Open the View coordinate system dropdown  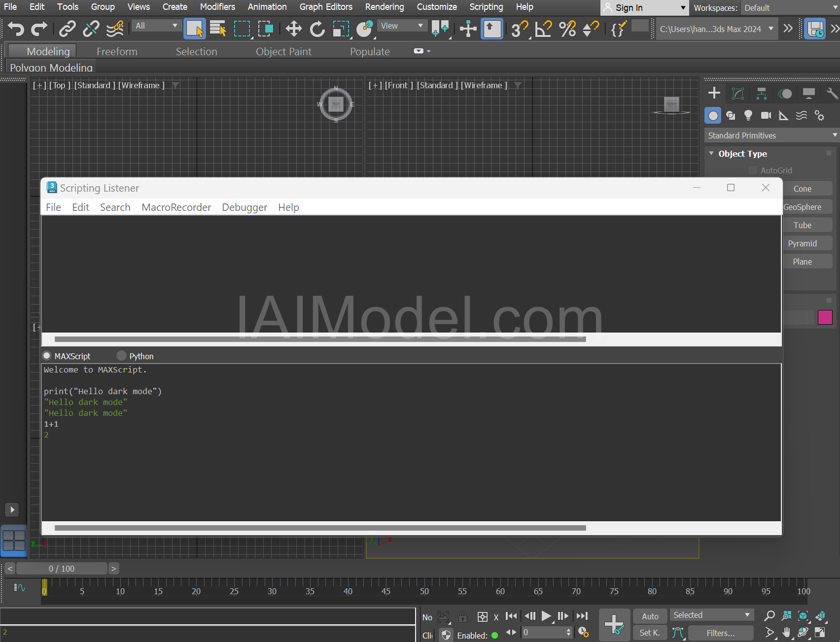click(x=401, y=26)
